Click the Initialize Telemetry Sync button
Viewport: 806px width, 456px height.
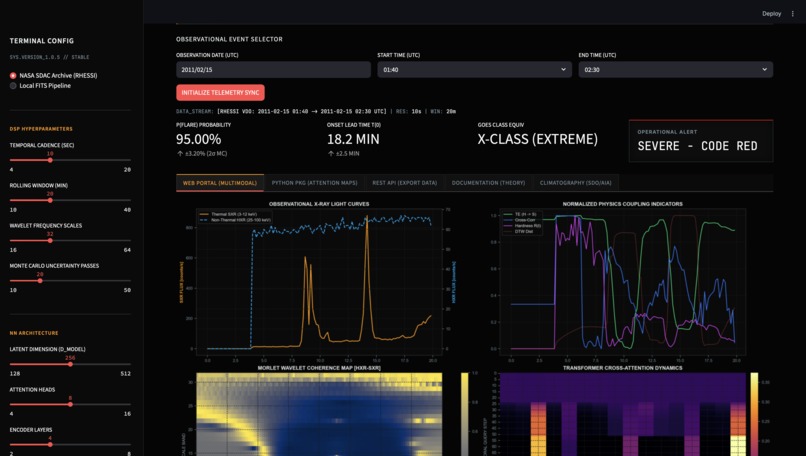pos(221,93)
